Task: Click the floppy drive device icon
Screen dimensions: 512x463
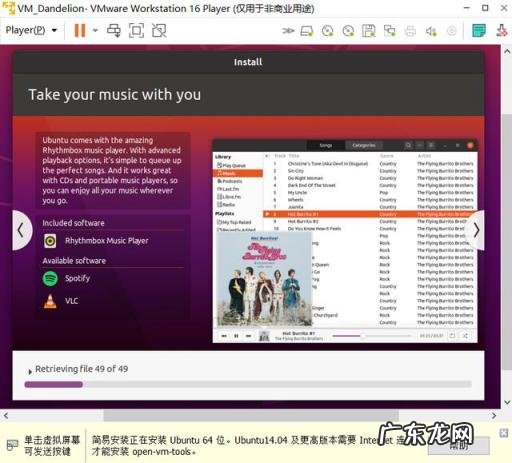Action: click(369, 31)
